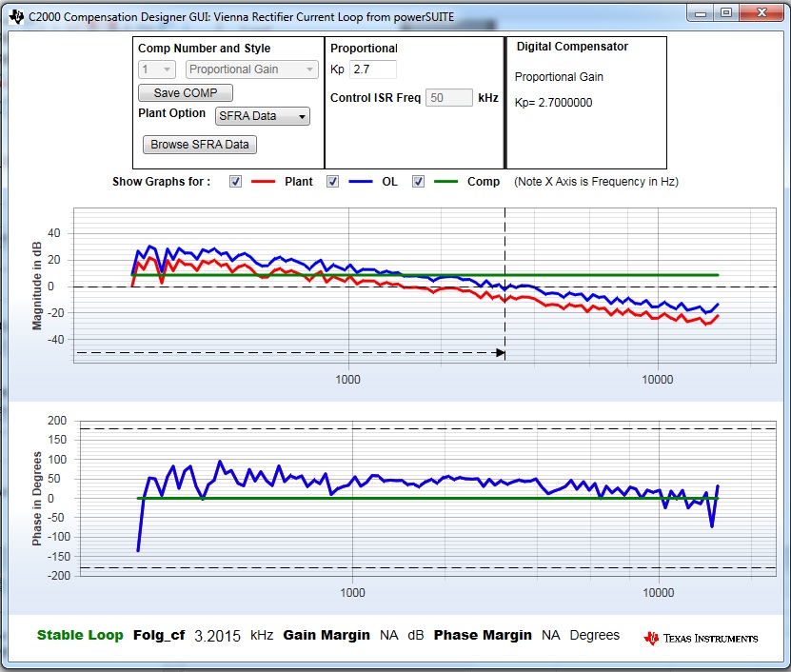Click the Digital Compensator heading
The image size is (791, 672).
point(572,47)
